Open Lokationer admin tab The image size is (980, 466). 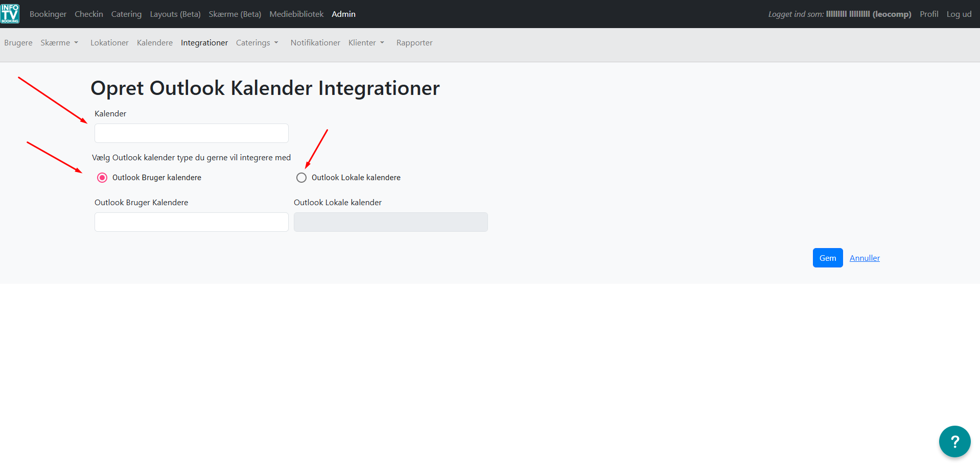[x=109, y=43]
